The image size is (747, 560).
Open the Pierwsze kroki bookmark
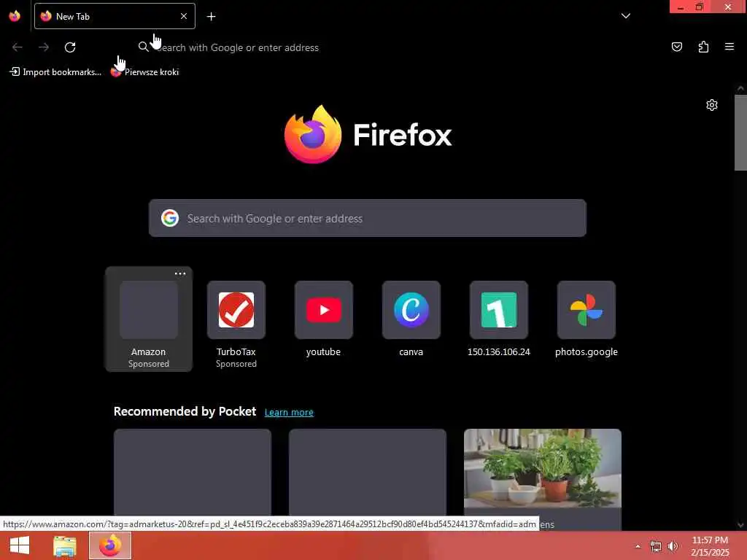click(145, 72)
